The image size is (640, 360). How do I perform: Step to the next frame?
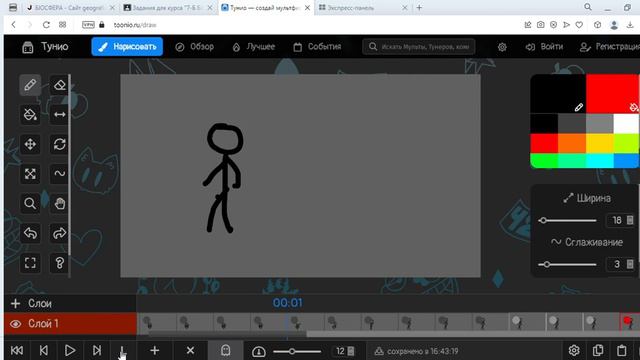click(97, 351)
